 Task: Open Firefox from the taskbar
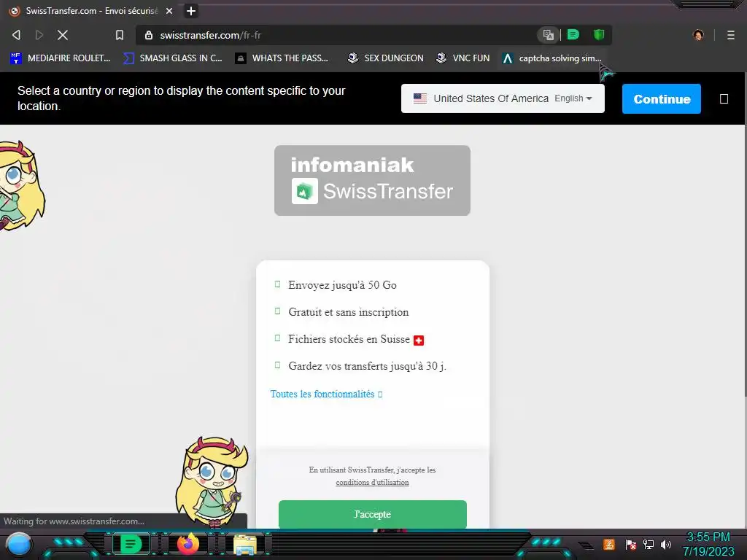click(187, 544)
